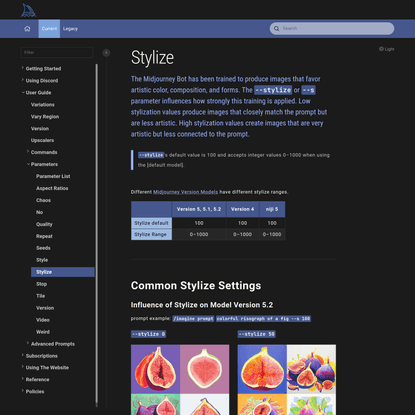
Task: Collapse the Parameters section
Action: pos(44,164)
